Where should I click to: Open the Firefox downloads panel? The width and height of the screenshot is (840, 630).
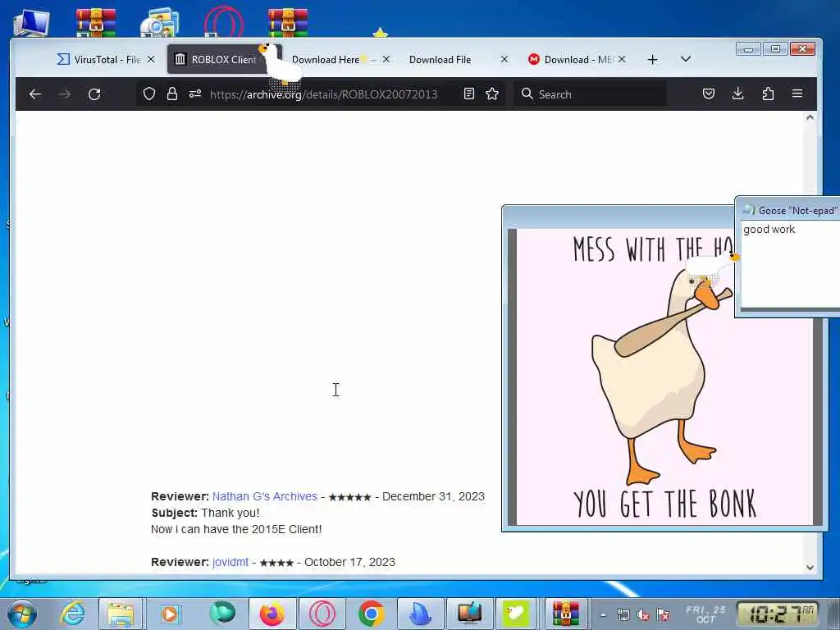pyautogui.click(x=737, y=94)
